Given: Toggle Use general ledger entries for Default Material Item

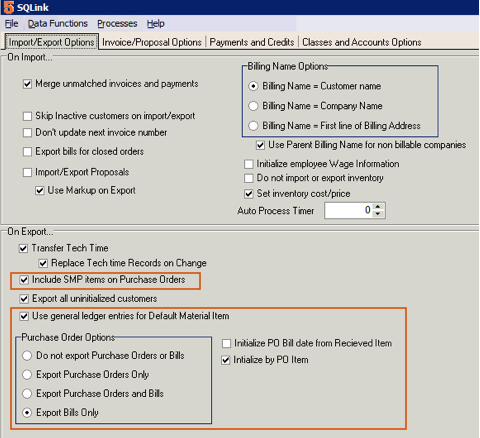Looking at the screenshot, I should pyautogui.click(x=24, y=316).
